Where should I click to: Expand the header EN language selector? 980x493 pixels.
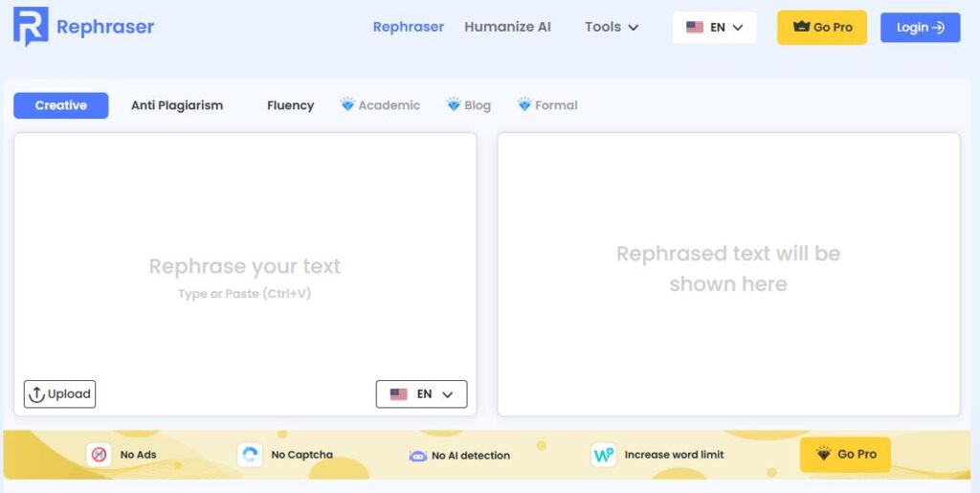click(715, 28)
